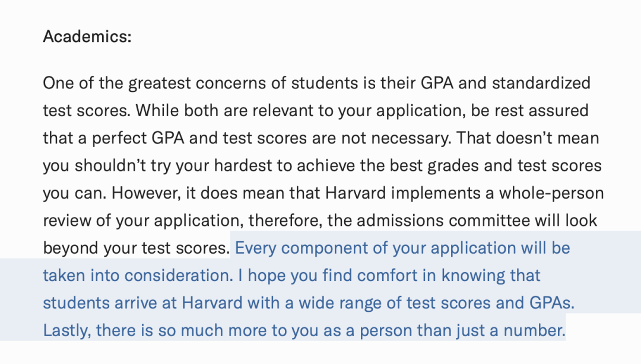Click highlighted word 'consideration'
The image size is (641, 364).
(178, 276)
